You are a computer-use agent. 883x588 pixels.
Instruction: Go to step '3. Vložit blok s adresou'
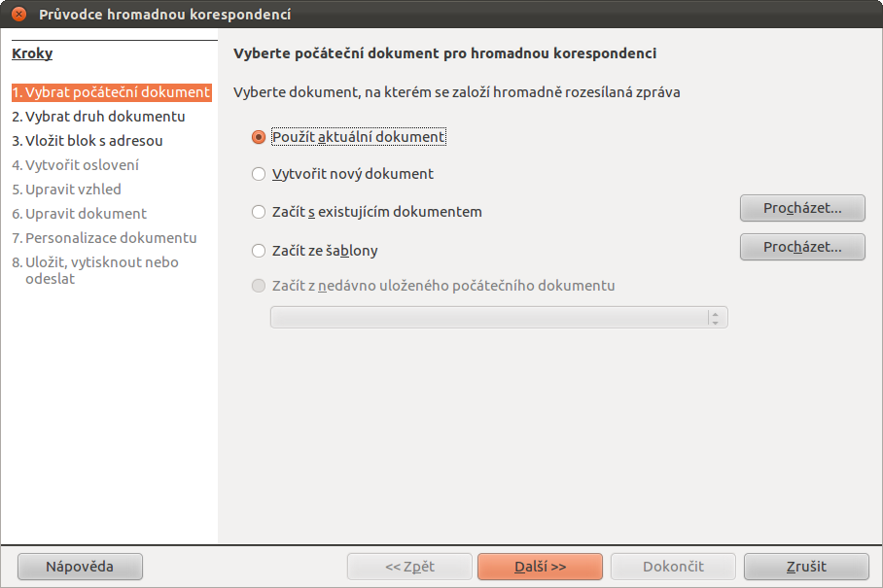[x=88, y=141]
